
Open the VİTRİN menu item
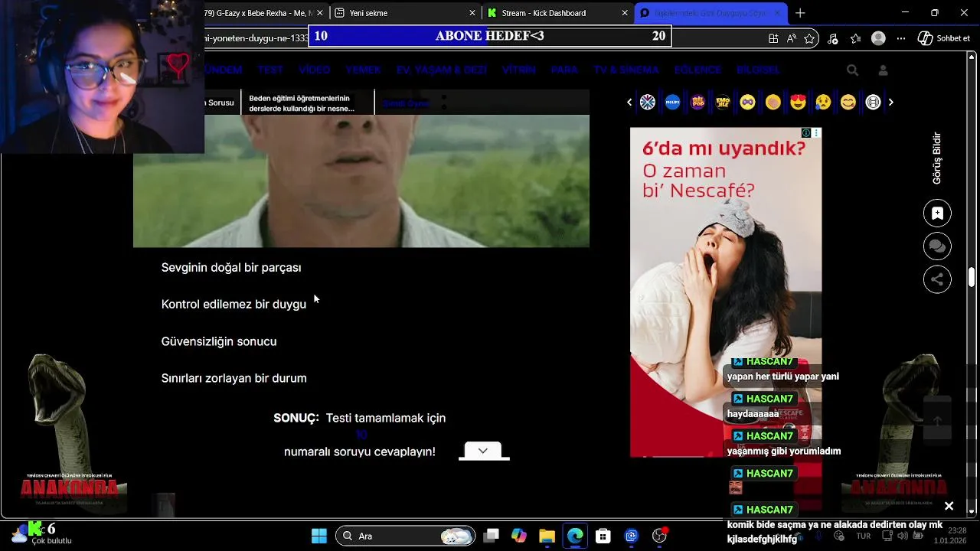pyautogui.click(x=518, y=70)
